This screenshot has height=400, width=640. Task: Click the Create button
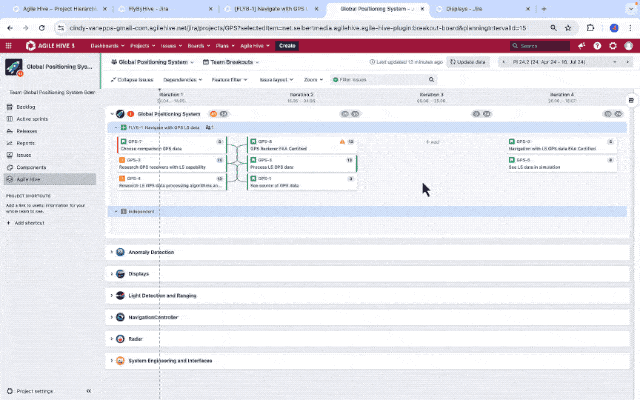tap(287, 46)
